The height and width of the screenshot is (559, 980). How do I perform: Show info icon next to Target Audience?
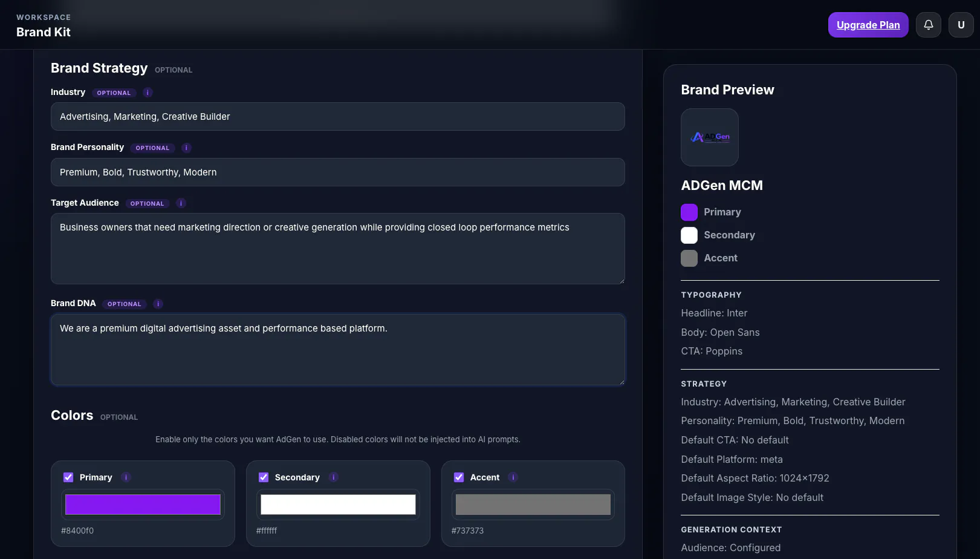coord(181,203)
